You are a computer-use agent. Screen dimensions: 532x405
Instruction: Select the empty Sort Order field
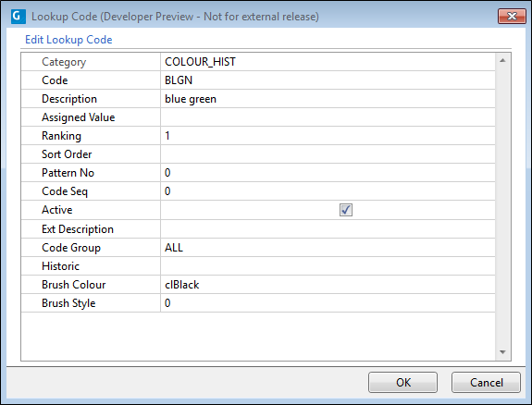click(x=328, y=154)
